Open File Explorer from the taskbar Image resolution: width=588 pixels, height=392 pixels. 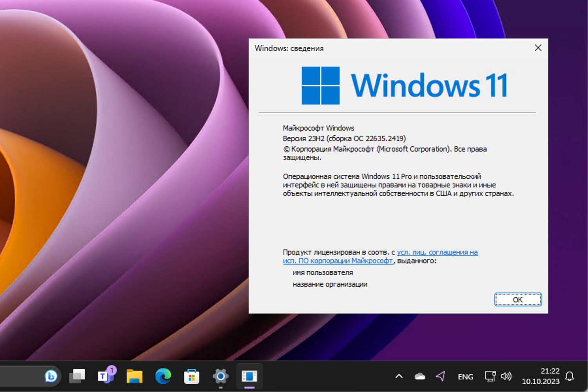tap(134, 376)
